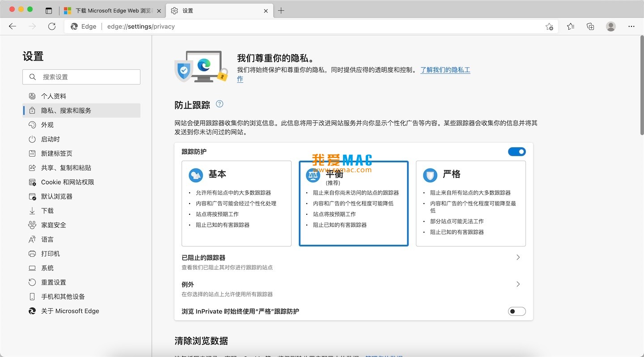Choose the 基本 tracking prevention option
644x357 pixels.
[x=236, y=204]
